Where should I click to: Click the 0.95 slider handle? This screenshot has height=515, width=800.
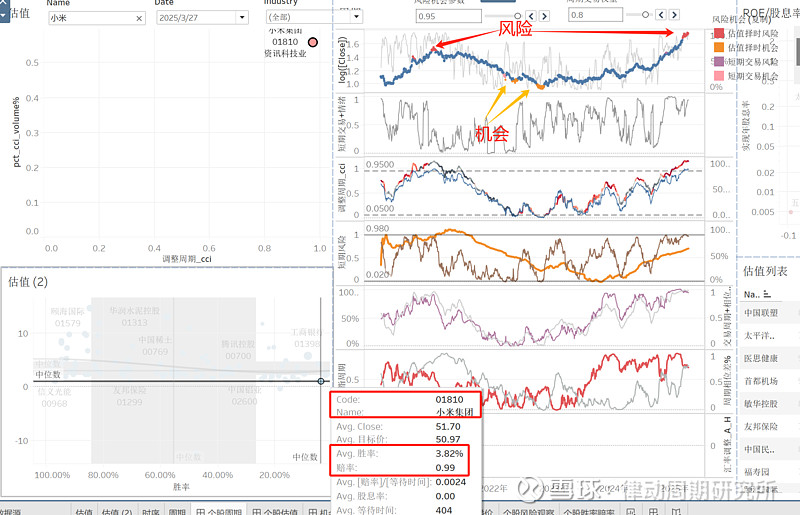tap(517, 16)
